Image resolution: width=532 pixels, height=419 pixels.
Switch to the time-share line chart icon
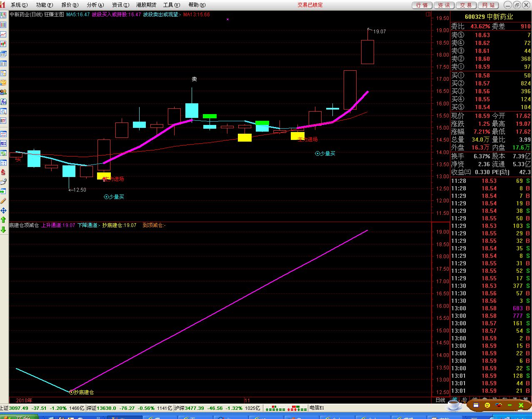coord(3,34)
